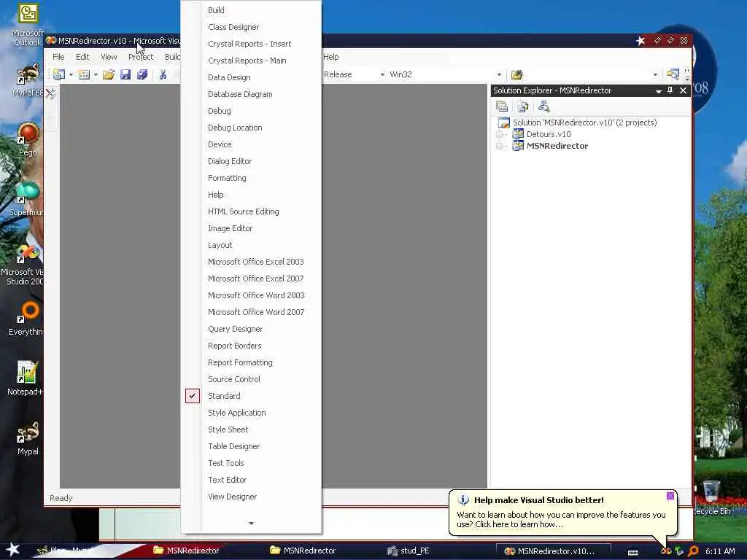Switch to stud_PE taskbar button

click(409, 551)
